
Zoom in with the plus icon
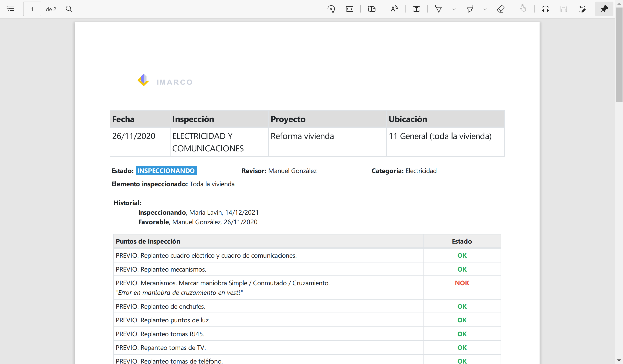click(x=313, y=9)
